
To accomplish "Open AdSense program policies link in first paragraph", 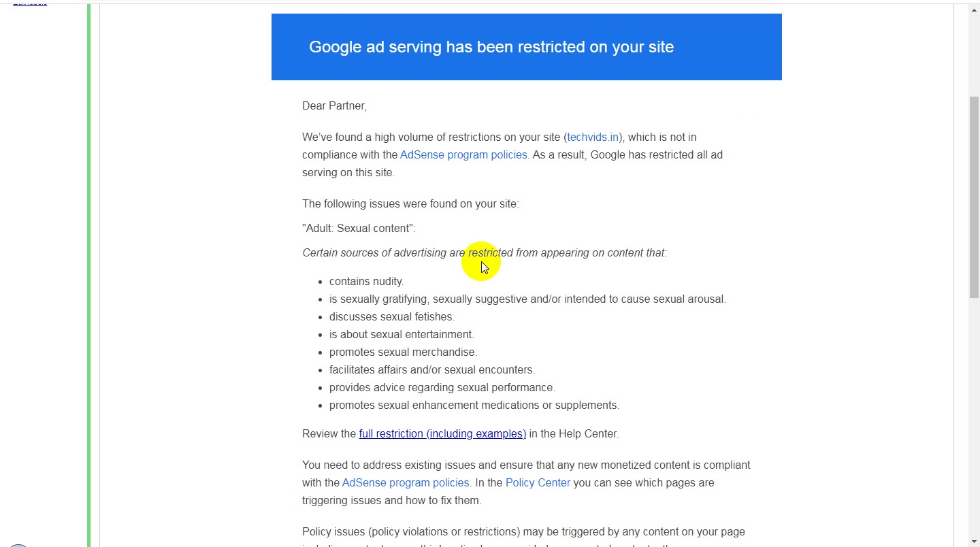I will 463,154.
